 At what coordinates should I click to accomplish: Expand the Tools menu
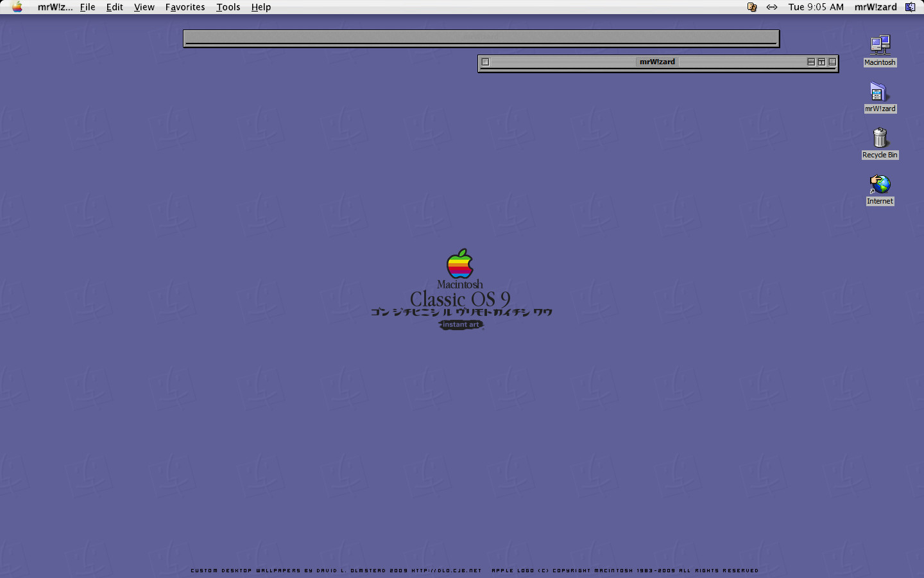pos(228,7)
